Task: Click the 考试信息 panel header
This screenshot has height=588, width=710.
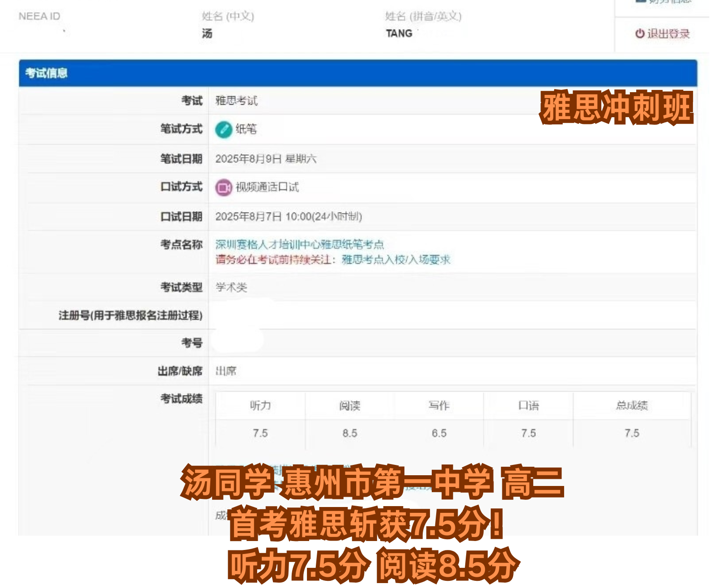Action: 47,73
